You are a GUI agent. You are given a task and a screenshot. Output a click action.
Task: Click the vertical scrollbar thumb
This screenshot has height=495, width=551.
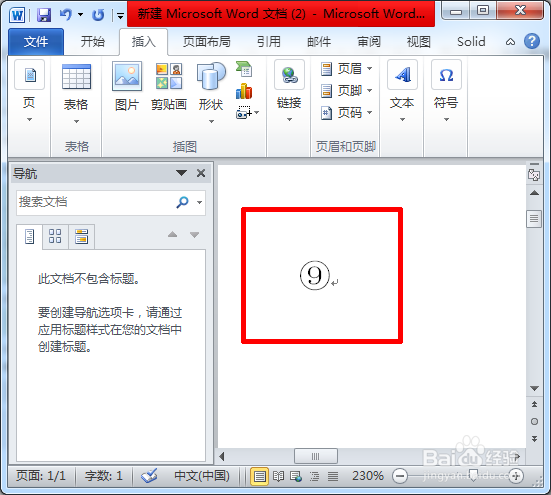[534, 219]
